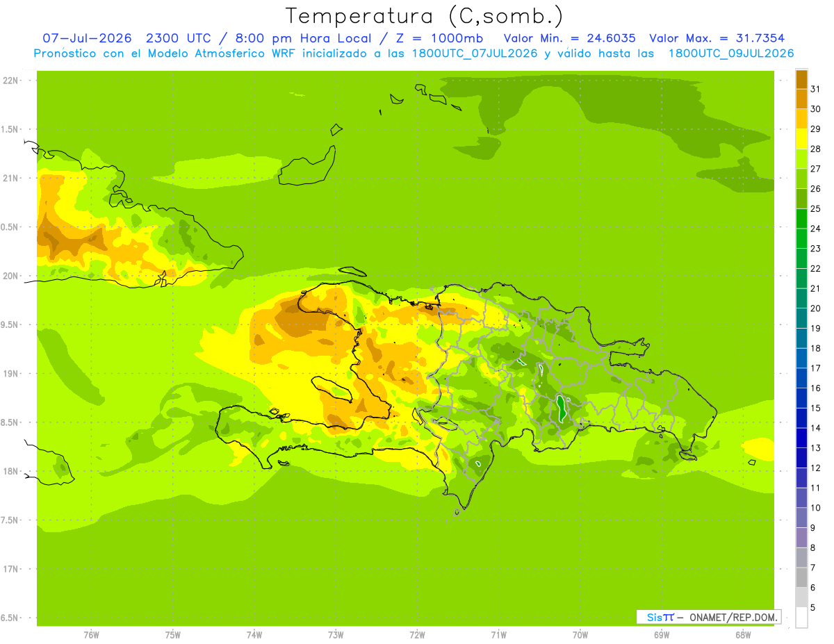
Task: Click the light green swatch between 26 and 27
Action: point(801,179)
